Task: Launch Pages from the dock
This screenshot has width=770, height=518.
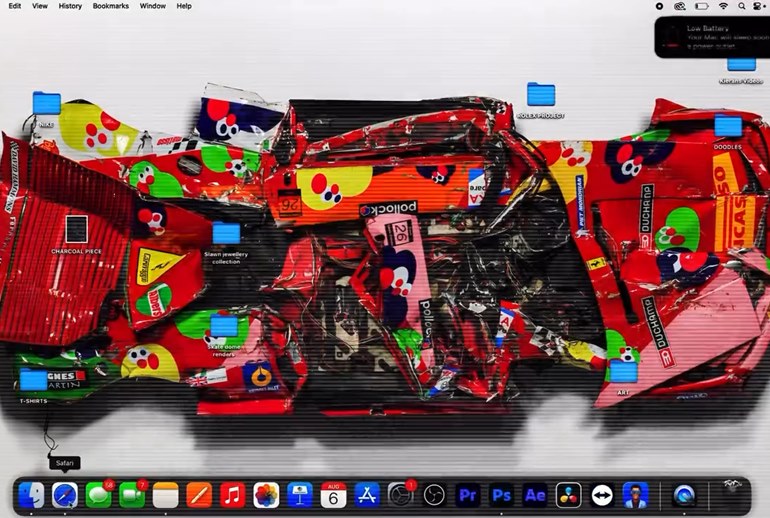Action: (199, 495)
